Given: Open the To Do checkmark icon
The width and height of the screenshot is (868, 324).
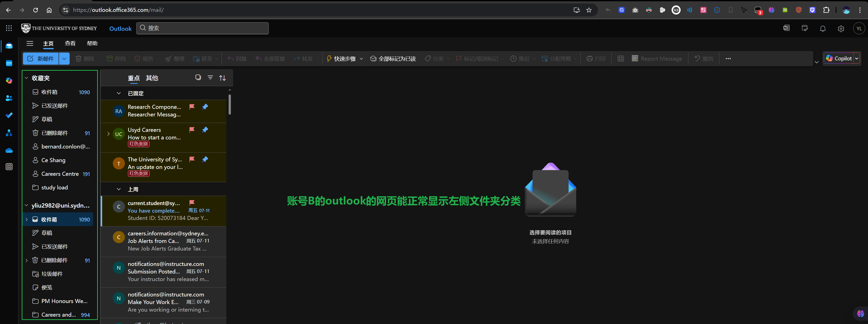Looking at the screenshot, I should pyautogui.click(x=9, y=115).
